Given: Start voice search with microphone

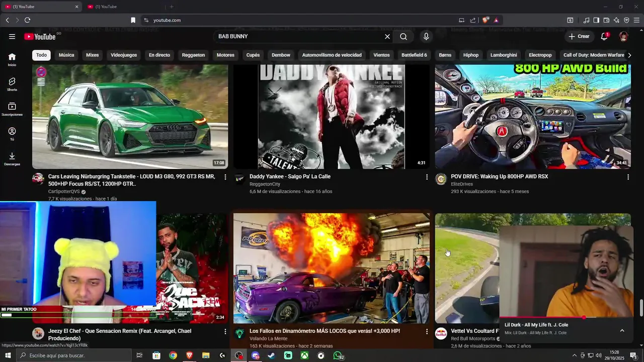Looking at the screenshot, I should [x=426, y=36].
